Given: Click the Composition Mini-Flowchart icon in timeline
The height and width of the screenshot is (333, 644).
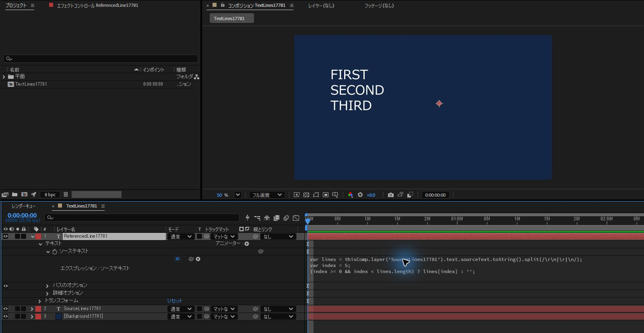Looking at the screenshot, I should tap(257, 218).
